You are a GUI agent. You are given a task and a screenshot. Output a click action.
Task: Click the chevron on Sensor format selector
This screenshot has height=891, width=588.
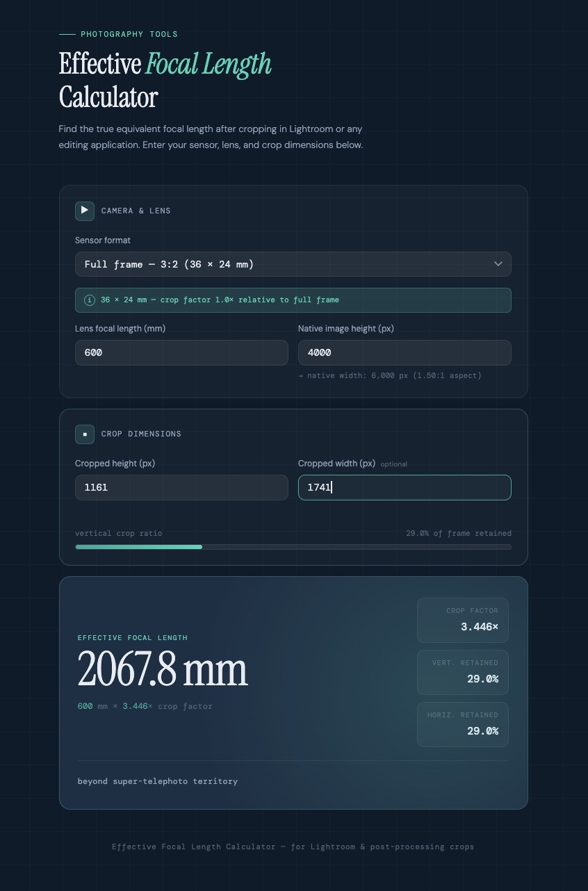tap(498, 264)
